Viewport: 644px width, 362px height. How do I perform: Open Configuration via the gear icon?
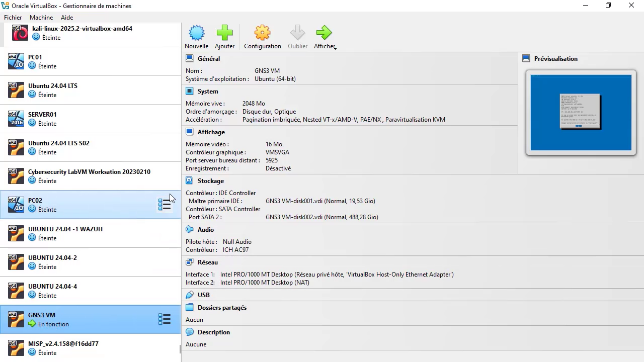263,33
